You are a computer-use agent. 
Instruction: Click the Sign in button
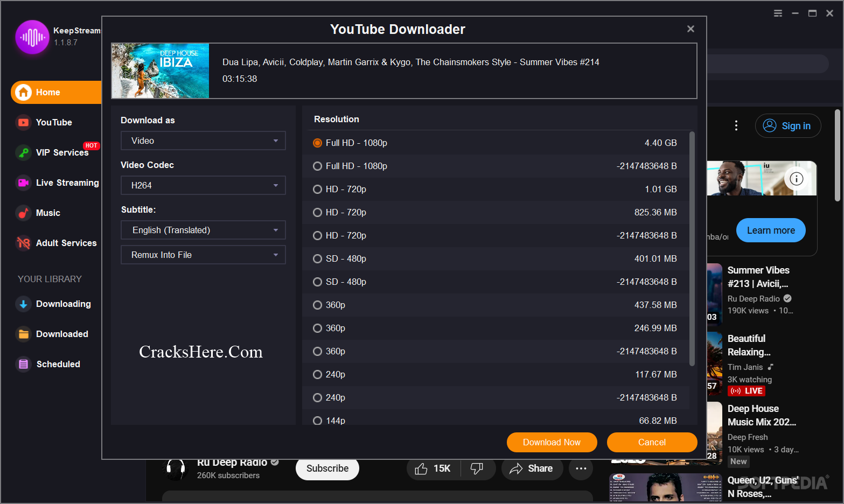788,126
